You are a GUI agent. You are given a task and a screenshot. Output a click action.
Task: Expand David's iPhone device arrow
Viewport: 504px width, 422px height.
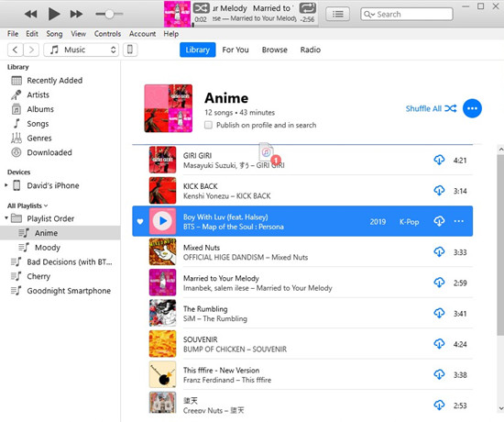[x=5, y=185]
